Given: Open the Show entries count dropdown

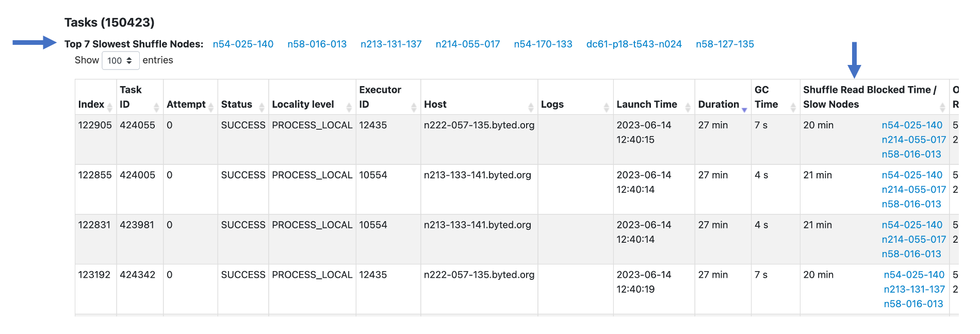Looking at the screenshot, I should click(120, 60).
